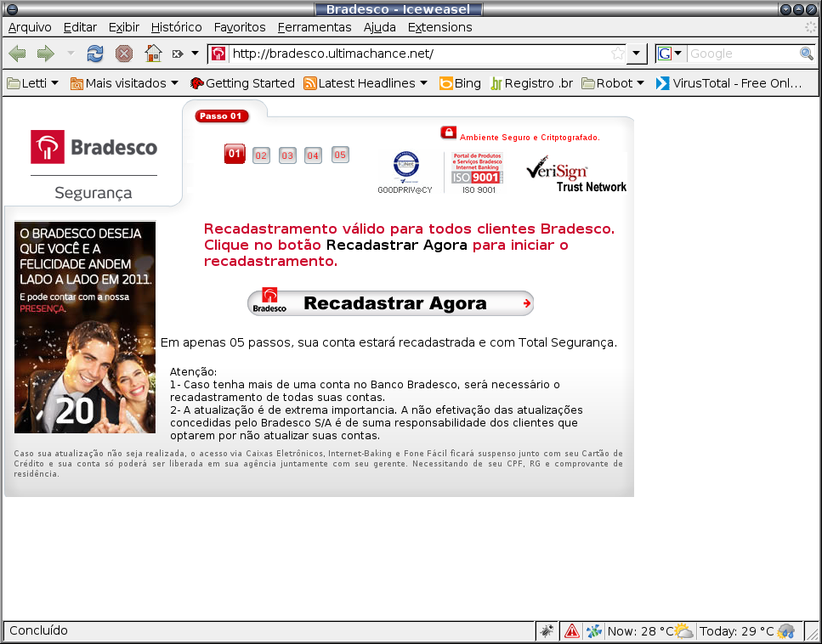The width and height of the screenshot is (822, 644).
Task: Focus the Google search field
Action: (x=743, y=54)
